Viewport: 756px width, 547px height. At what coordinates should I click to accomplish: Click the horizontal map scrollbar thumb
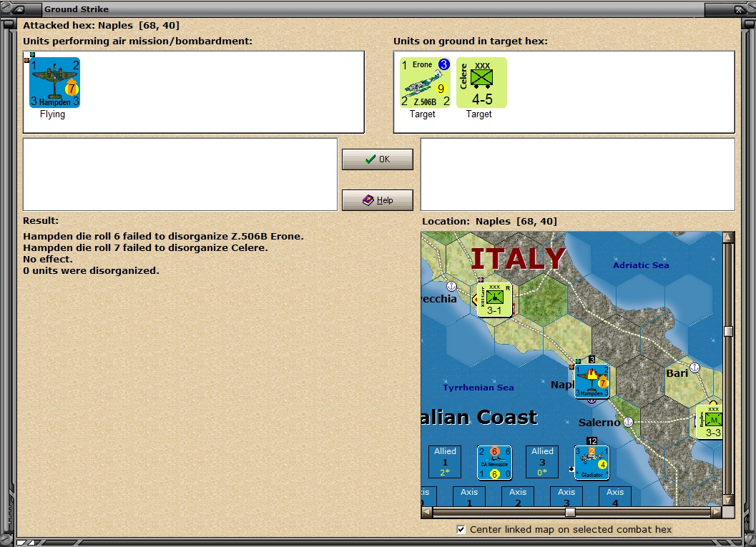click(x=570, y=512)
